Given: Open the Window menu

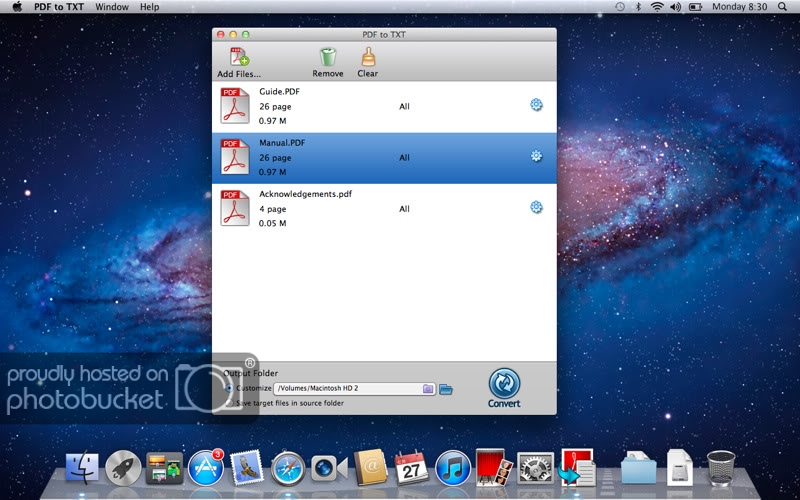Looking at the screenshot, I should [112, 7].
